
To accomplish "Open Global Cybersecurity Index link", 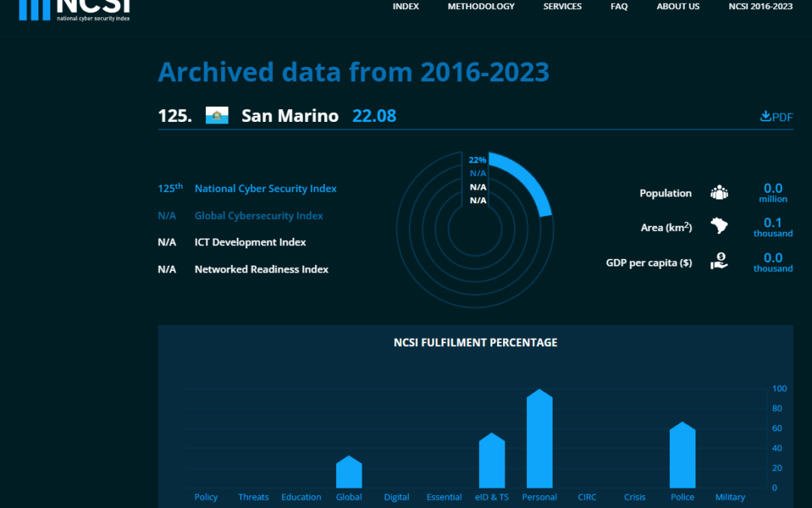I will [x=259, y=216].
